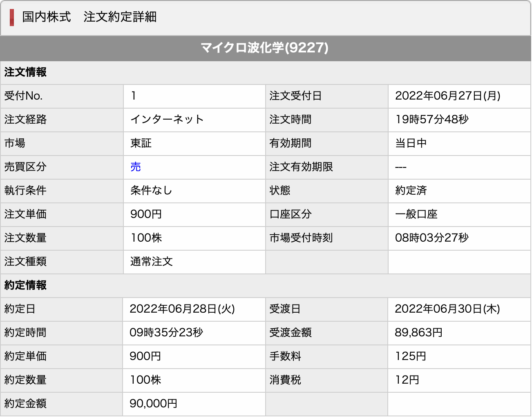Screen dimensions: 532x418
Task: Select the time 09時35分23秒
Action: click(166, 333)
